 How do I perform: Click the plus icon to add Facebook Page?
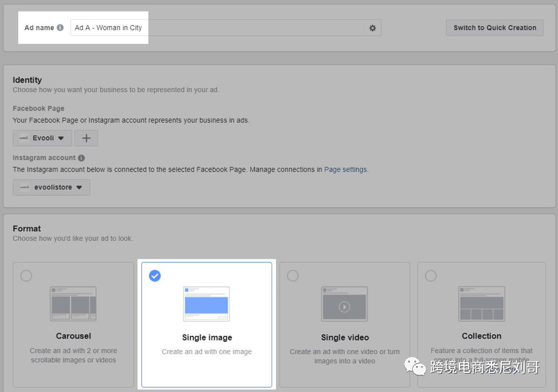[86, 138]
